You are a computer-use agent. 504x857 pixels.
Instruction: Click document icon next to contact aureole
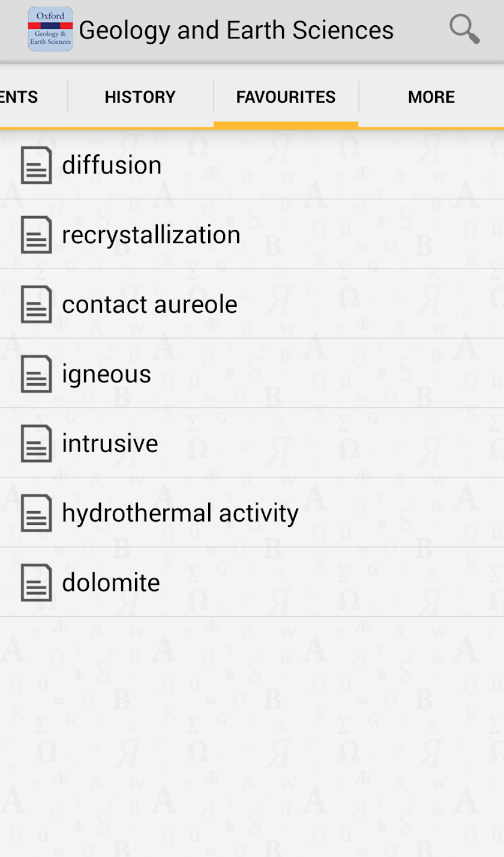[x=37, y=304]
